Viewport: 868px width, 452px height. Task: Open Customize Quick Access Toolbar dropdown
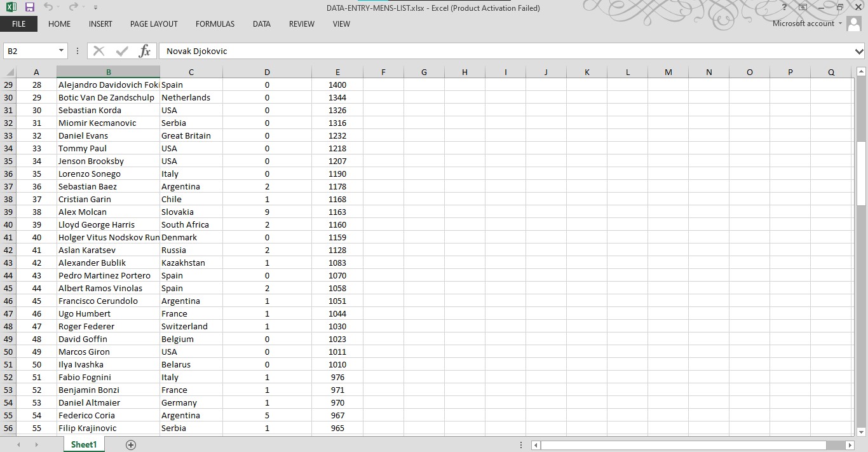pos(95,8)
